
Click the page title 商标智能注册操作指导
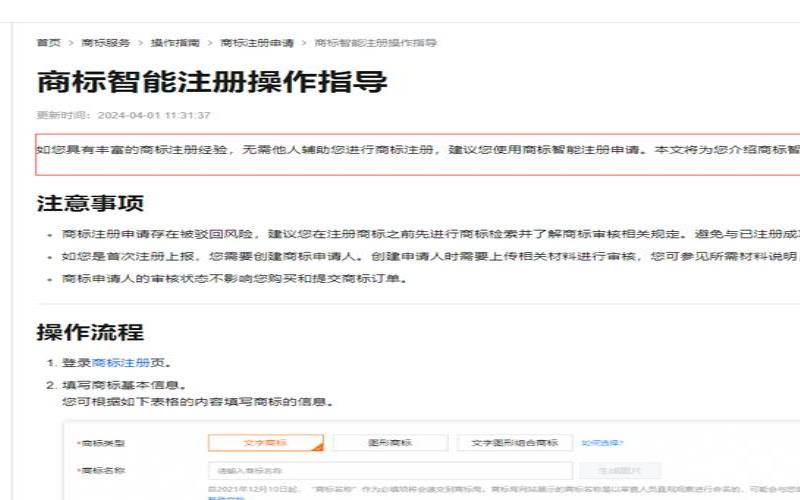[x=212, y=82]
